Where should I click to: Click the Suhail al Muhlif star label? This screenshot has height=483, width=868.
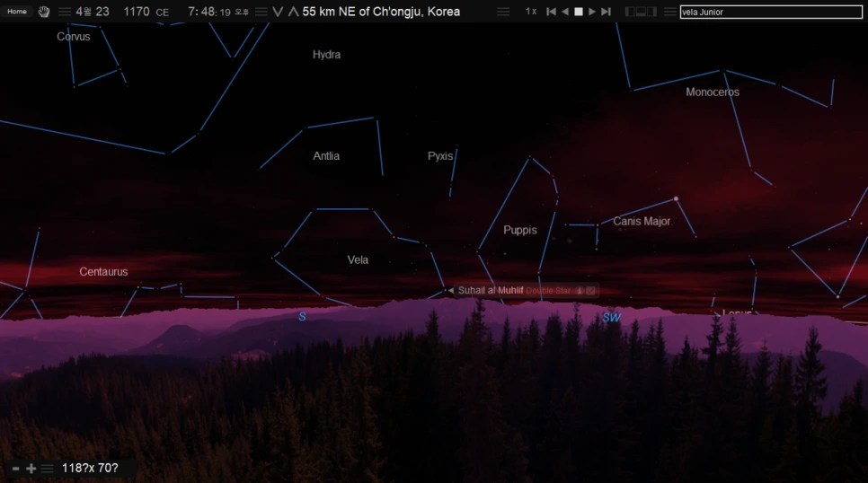(x=491, y=290)
